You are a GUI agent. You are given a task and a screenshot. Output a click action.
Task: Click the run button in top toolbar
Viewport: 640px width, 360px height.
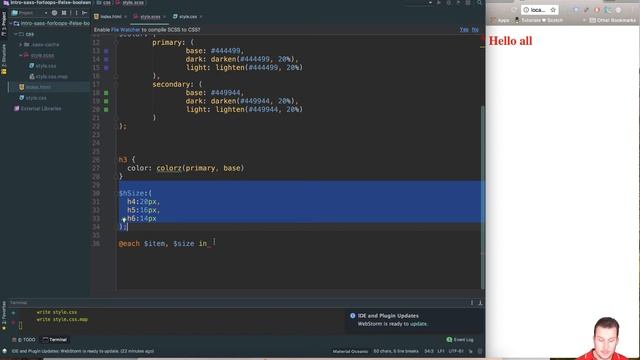439,3
